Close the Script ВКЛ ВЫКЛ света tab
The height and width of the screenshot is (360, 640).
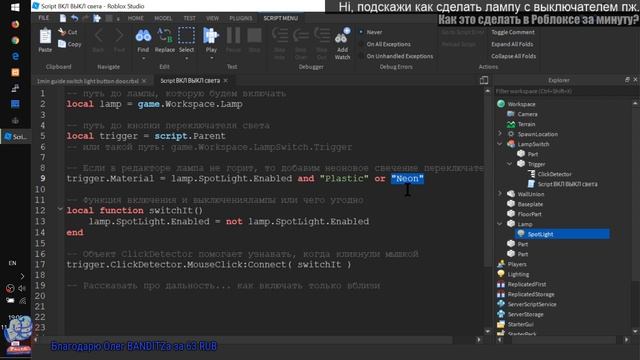coord(225,81)
